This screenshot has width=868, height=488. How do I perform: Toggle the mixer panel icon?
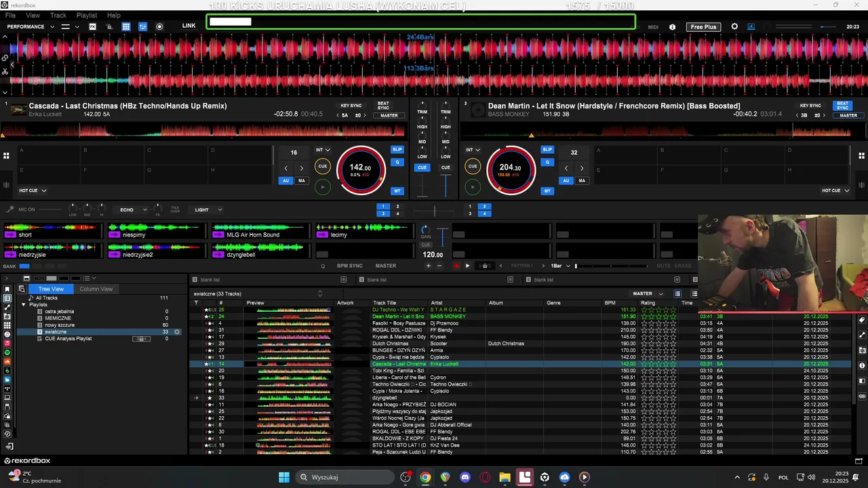142,26
